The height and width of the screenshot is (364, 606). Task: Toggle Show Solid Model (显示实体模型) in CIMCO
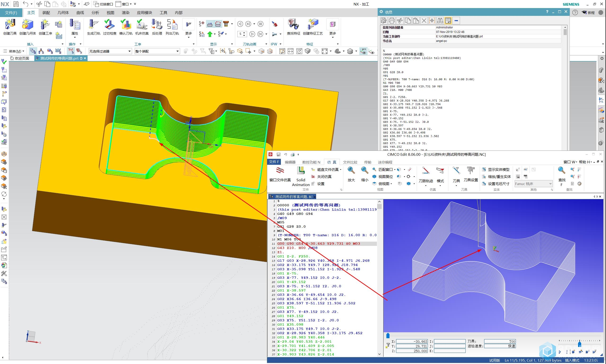point(496,169)
